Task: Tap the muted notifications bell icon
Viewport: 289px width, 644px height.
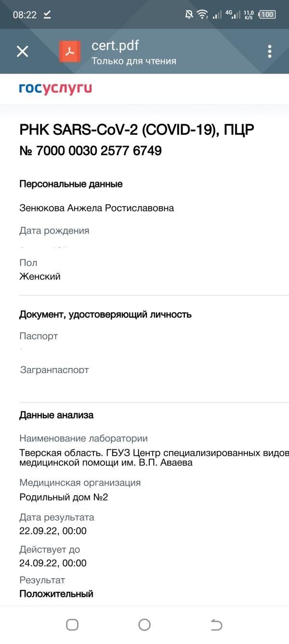Action: (189, 14)
